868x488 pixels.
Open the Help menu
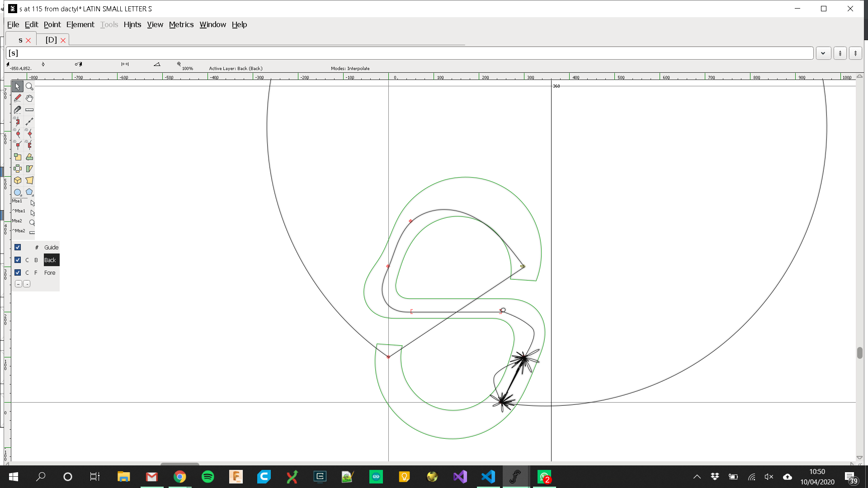pos(239,24)
